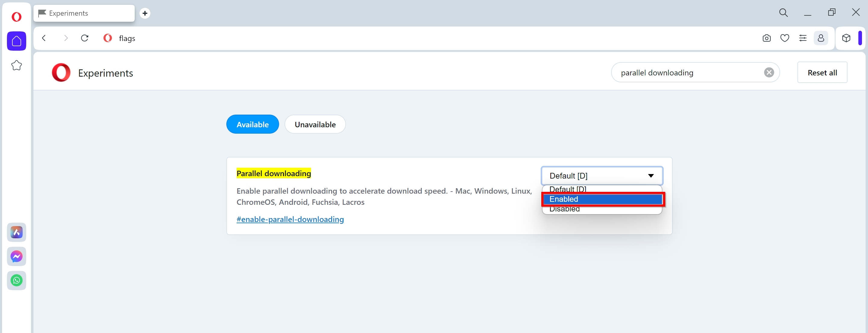Navigate back with the back arrow
This screenshot has width=868, height=333.
pyautogui.click(x=44, y=38)
